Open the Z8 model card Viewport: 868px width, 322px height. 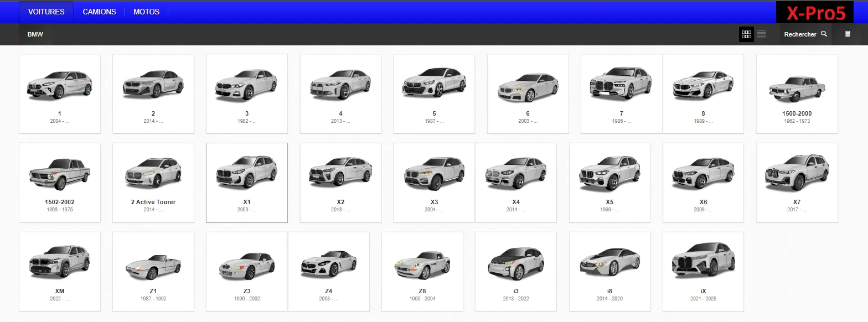tap(422, 272)
